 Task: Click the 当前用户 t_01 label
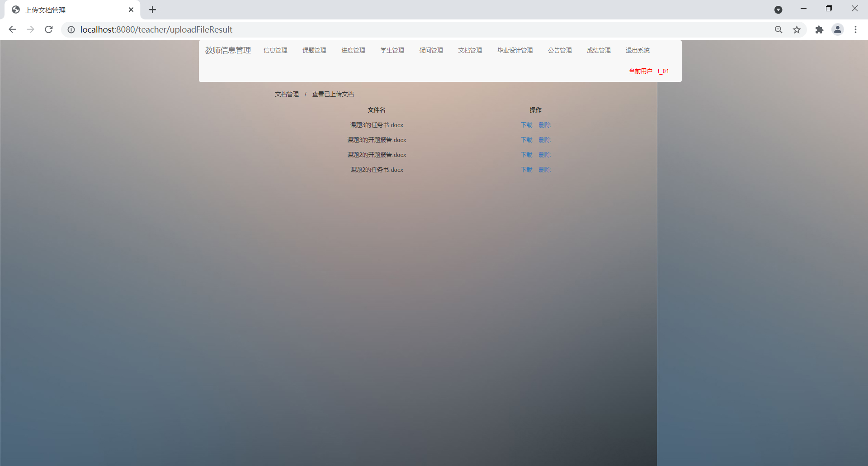(x=649, y=71)
